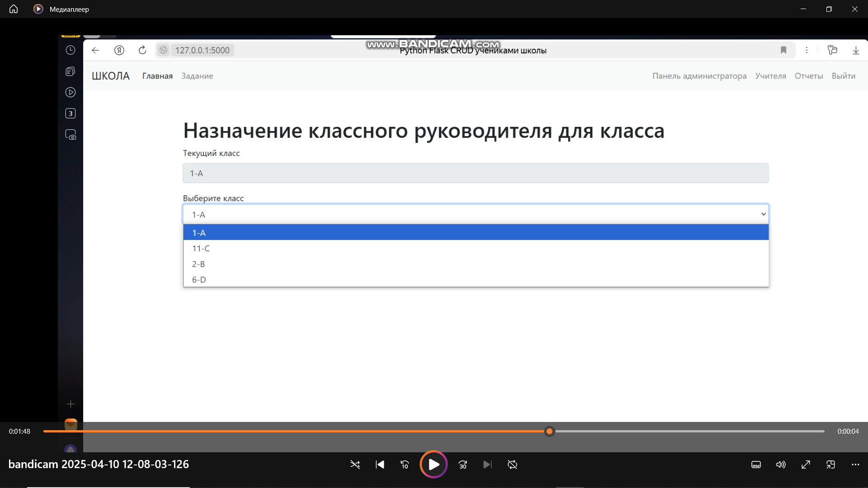Open 'Панель администратора' link
This screenshot has width=868, height=488.
(x=699, y=76)
